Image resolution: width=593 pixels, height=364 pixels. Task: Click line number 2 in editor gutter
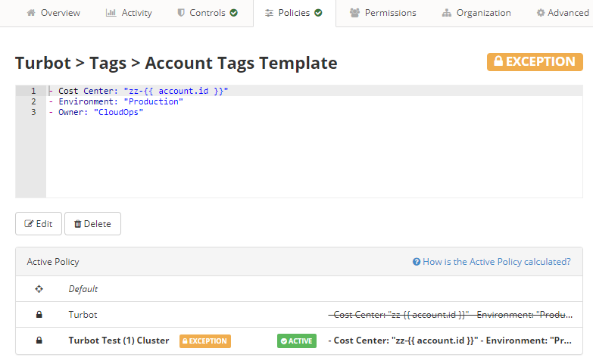coord(33,101)
